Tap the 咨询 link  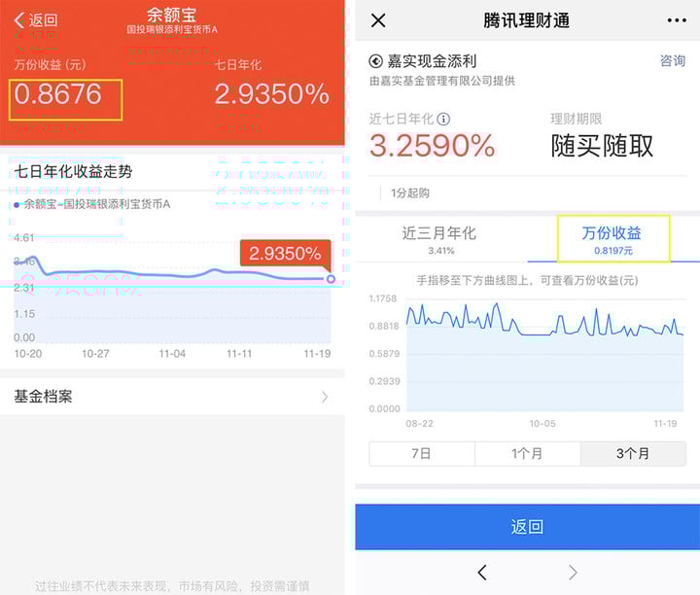(673, 60)
